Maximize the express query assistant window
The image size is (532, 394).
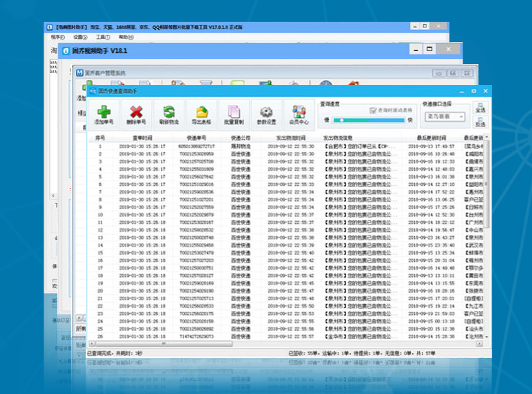tap(473, 91)
